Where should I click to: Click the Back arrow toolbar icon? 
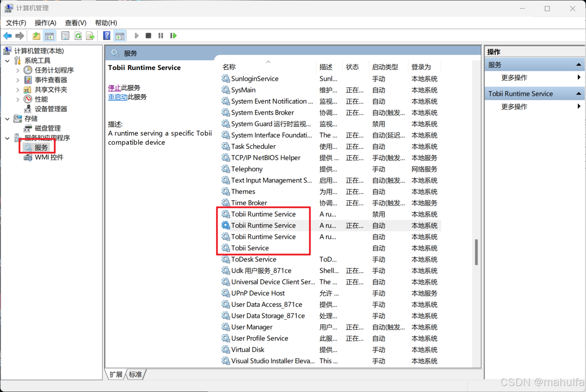coord(8,36)
